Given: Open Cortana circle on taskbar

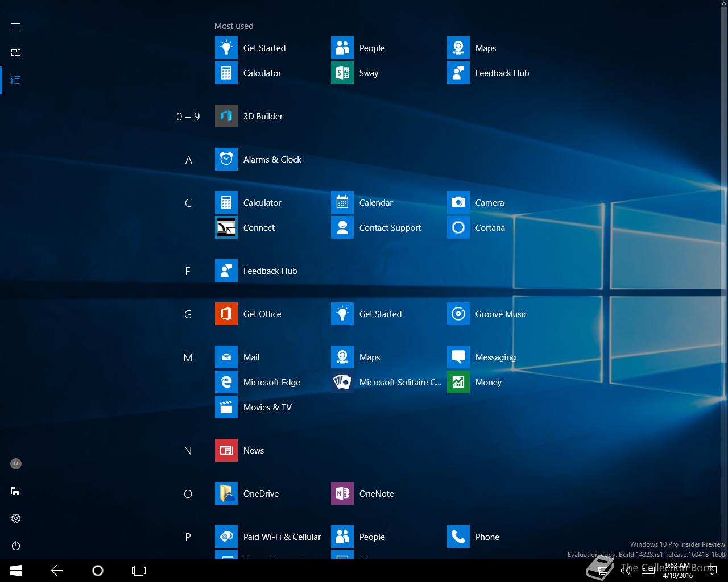Looking at the screenshot, I should (98, 571).
